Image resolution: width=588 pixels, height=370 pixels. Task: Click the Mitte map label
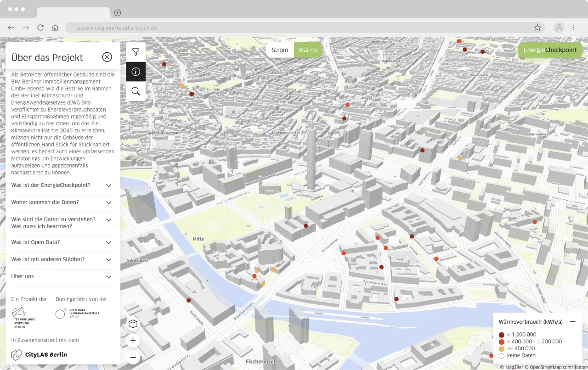click(198, 239)
